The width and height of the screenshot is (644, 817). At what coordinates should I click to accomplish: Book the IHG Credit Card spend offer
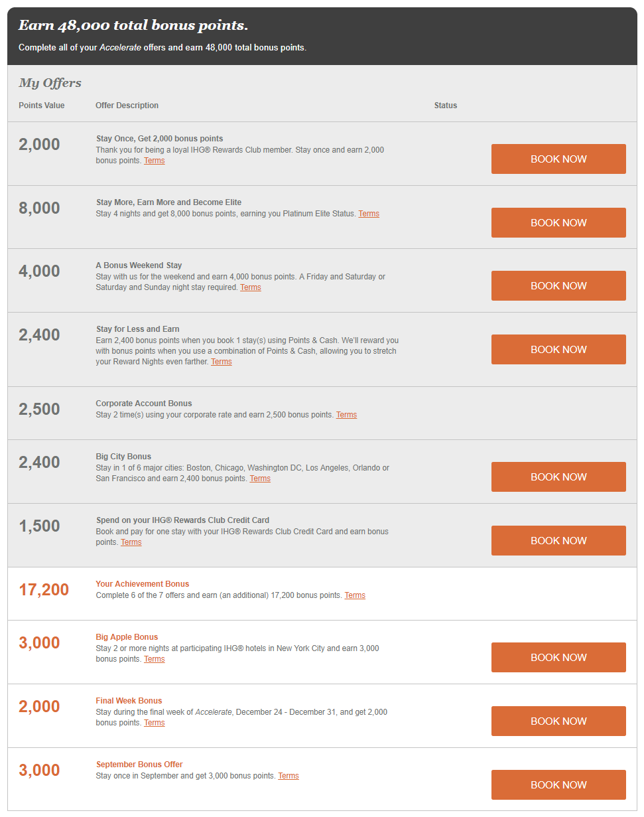[558, 540]
